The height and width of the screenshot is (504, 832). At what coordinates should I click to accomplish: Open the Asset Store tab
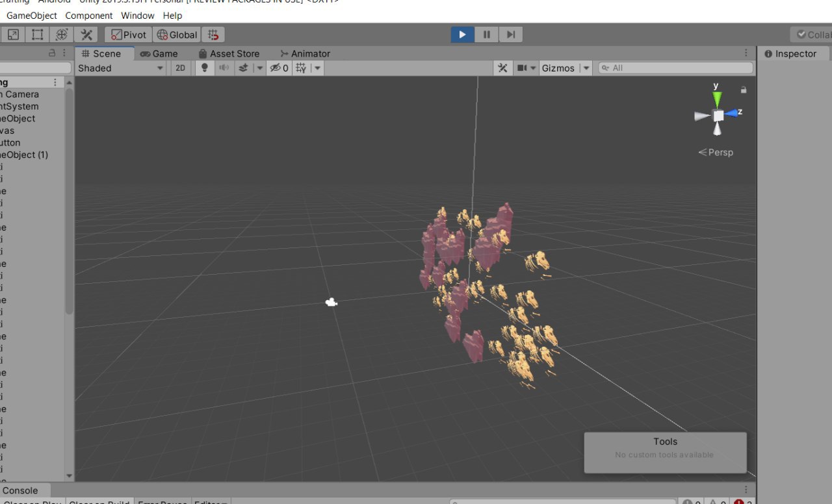(x=229, y=53)
